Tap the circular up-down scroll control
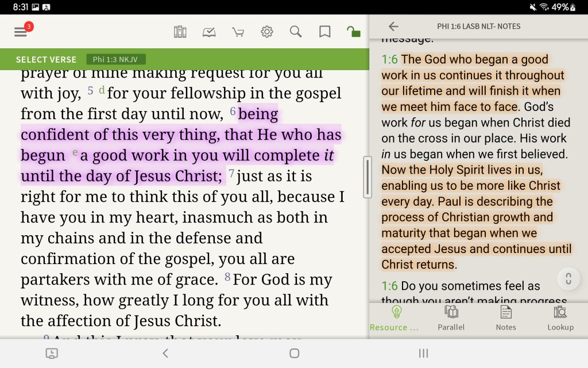This screenshot has width=588, height=368. [x=568, y=278]
